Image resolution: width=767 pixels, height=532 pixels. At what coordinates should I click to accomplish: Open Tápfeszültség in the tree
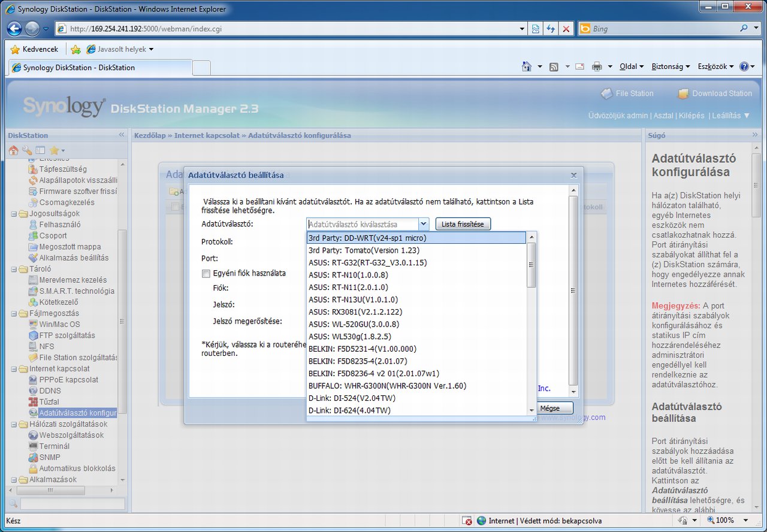point(63,169)
